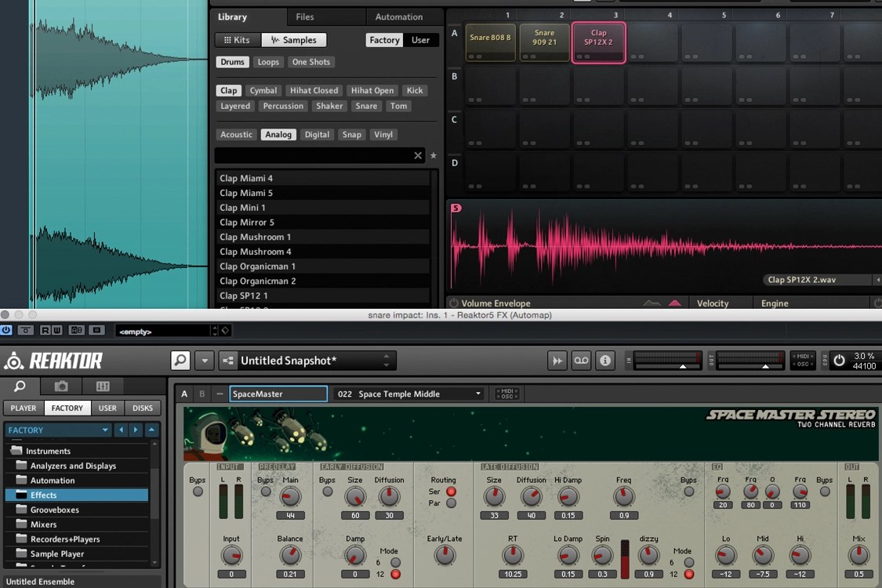Open snapshots tab with camera icon

[61, 386]
